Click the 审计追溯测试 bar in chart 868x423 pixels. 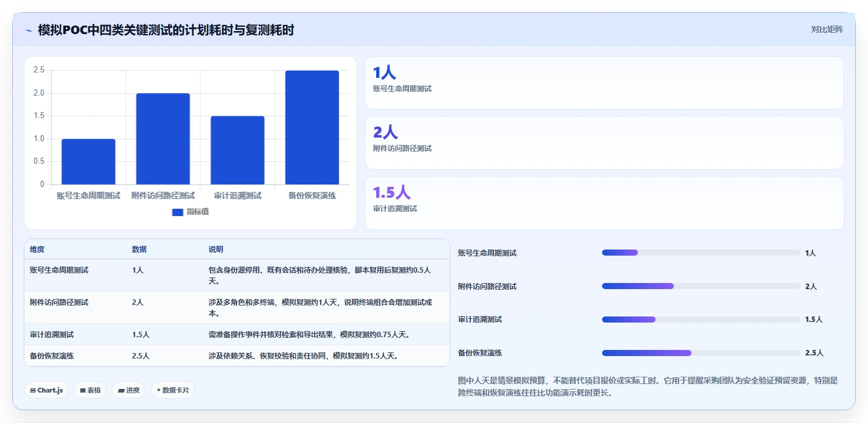click(x=237, y=150)
